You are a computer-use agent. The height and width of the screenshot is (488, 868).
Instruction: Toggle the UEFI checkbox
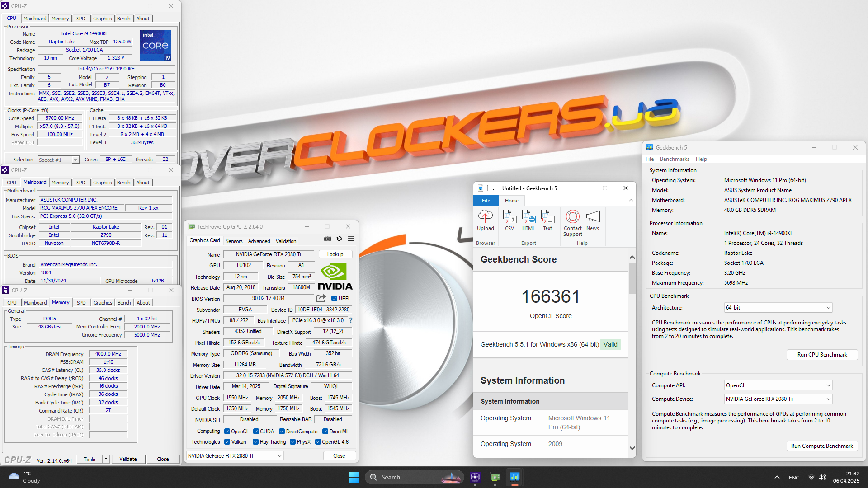pyautogui.click(x=334, y=298)
